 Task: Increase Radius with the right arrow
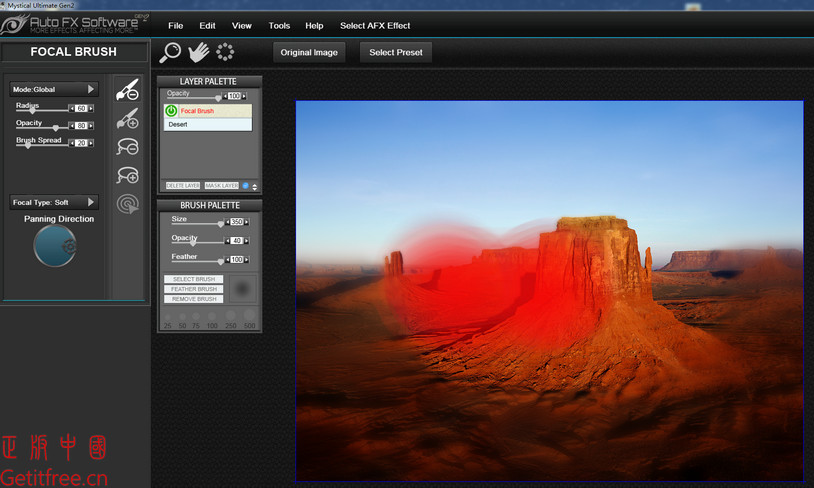91,109
